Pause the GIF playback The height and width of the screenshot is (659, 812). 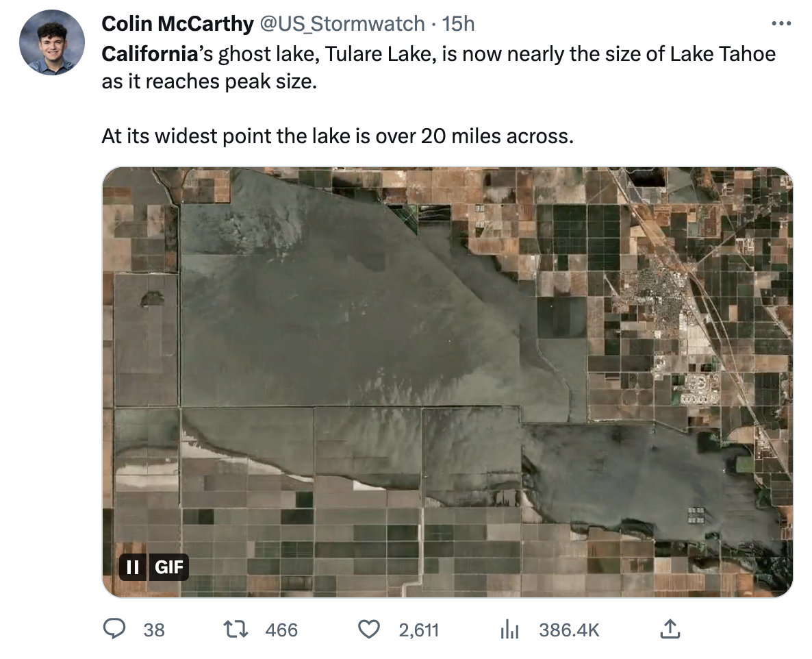[134, 567]
